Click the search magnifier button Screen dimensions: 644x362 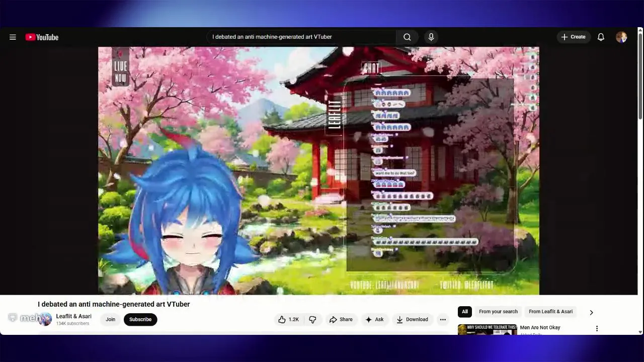coord(407,37)
